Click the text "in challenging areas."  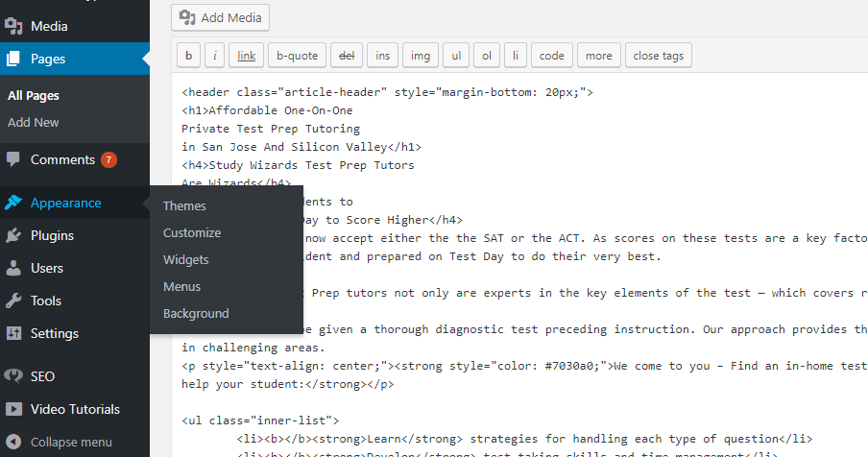coord(253,348)
